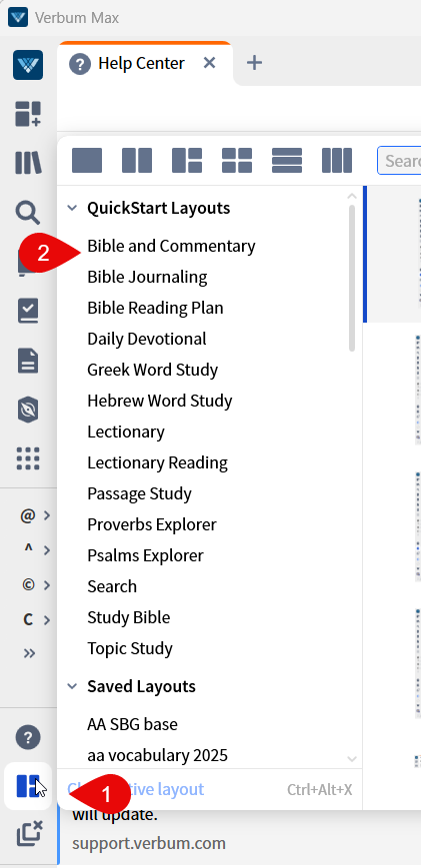
Task: Load the Greek Word Study layout
Action: [152, 370]
